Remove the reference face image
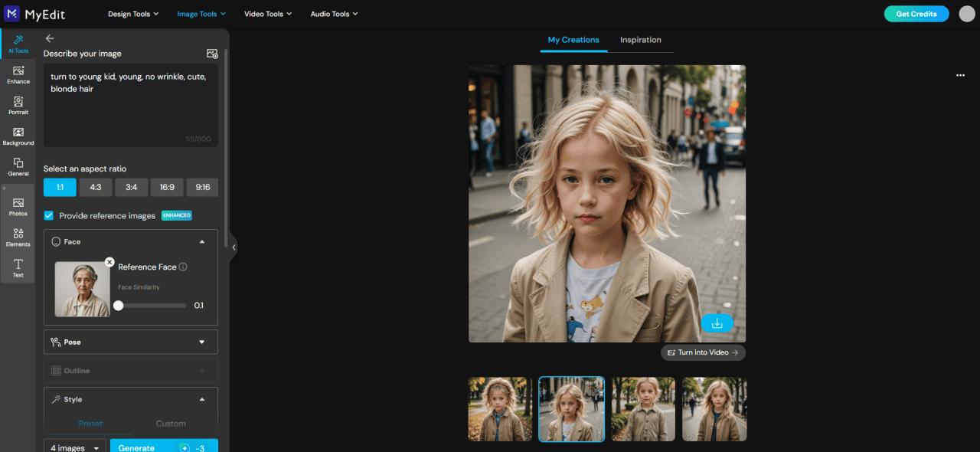 pos(109,262)
